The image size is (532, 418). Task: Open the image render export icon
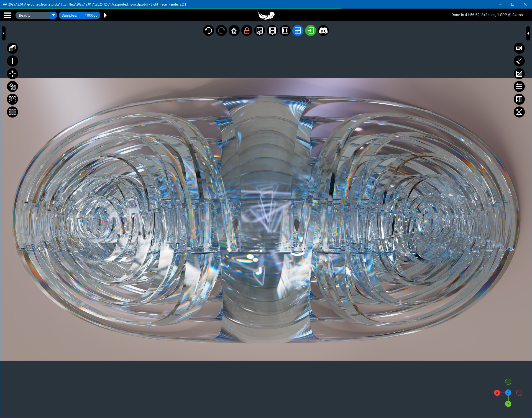[x=259, y=30]
